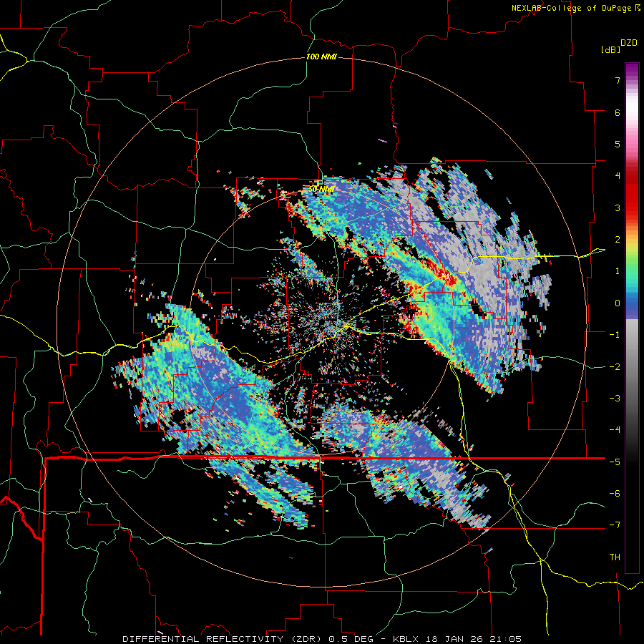Click the positive 7 value on the scale
This screenshot has width=644, height=644.
[618, 80]
